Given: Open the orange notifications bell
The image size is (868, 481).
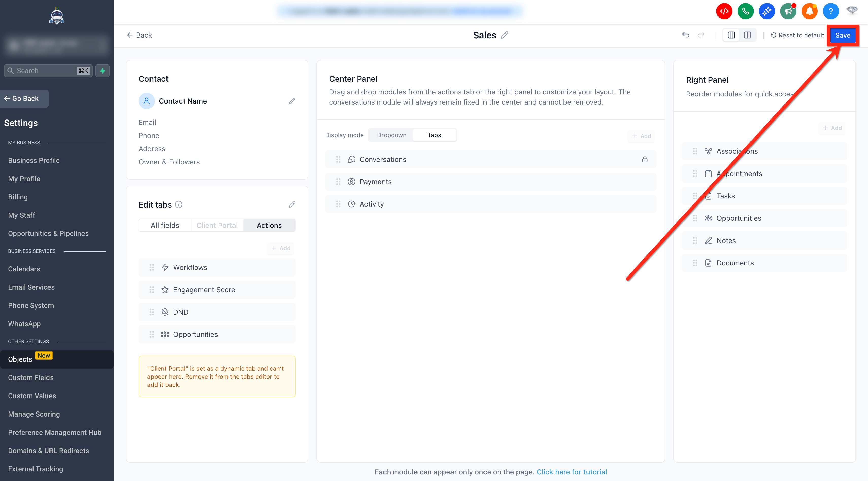Looking at the screenshot, I should pos(809,11).
